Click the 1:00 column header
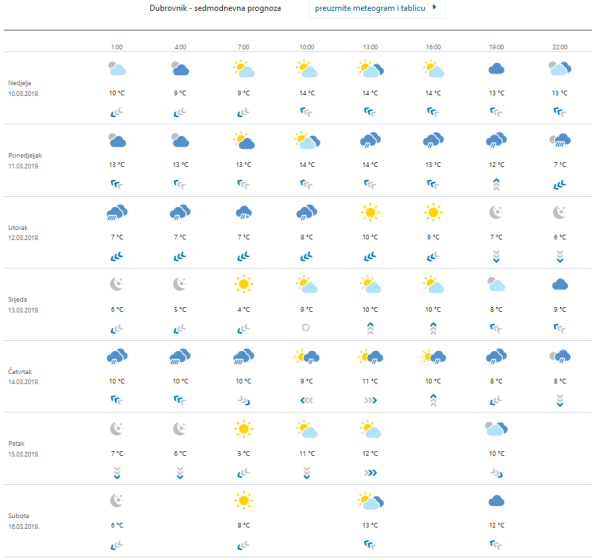This screenshot has height=560, width=600. tap(117, 47)
